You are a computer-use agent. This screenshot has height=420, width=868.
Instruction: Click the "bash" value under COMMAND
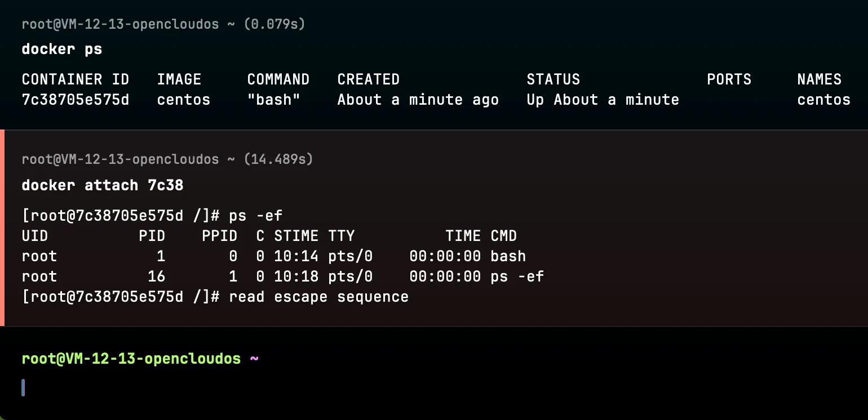[274, 100]
